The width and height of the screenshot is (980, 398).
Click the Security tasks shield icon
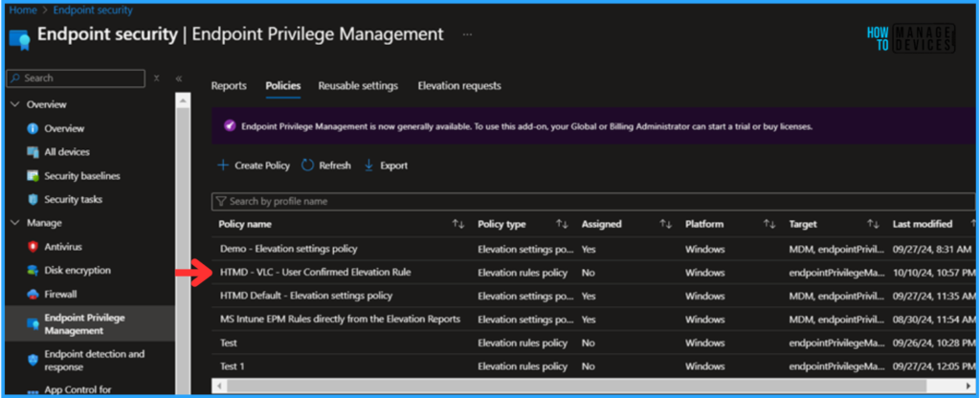coord(33,200)
